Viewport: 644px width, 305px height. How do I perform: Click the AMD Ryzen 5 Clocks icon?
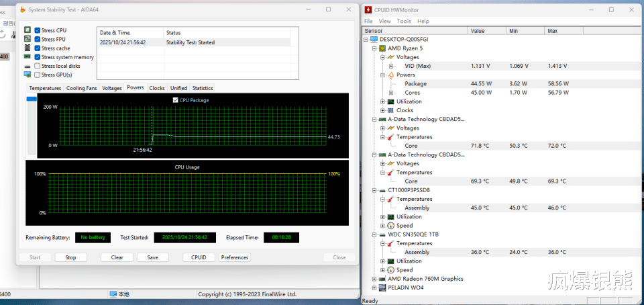coord(390,110)
